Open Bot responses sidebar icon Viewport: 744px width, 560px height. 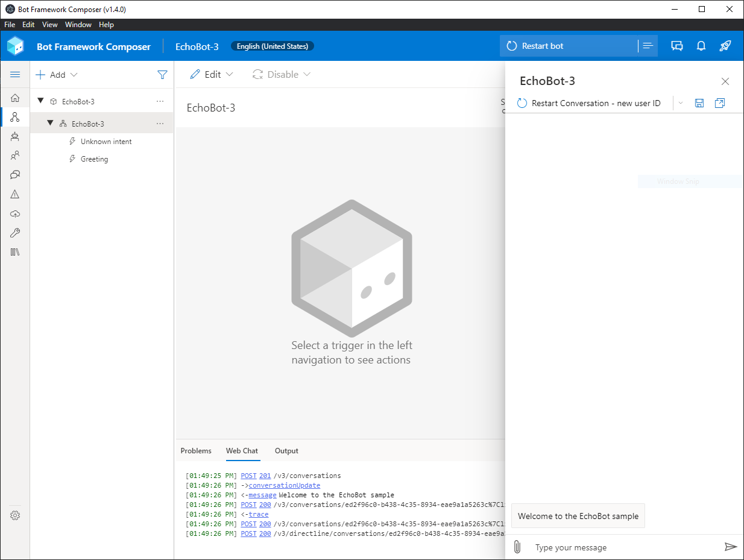pos(15,175)
